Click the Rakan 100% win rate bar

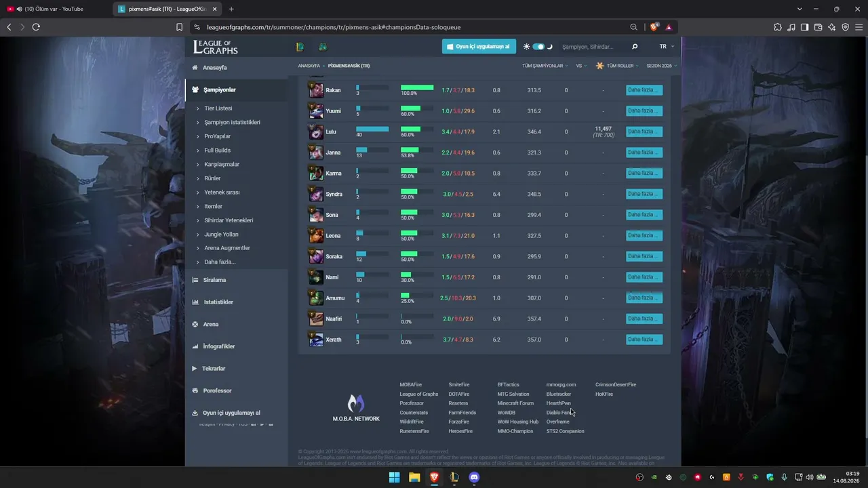tap(417, 87)
